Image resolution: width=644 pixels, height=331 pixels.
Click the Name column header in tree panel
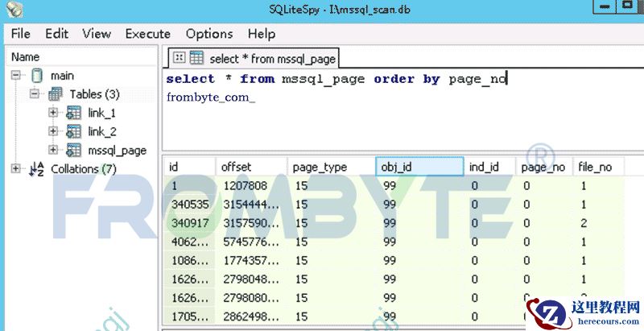[81, 56]
